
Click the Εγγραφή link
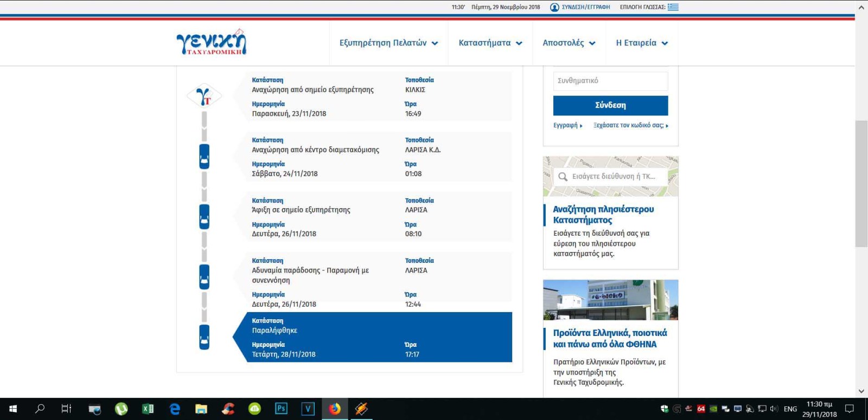point(567,125)
